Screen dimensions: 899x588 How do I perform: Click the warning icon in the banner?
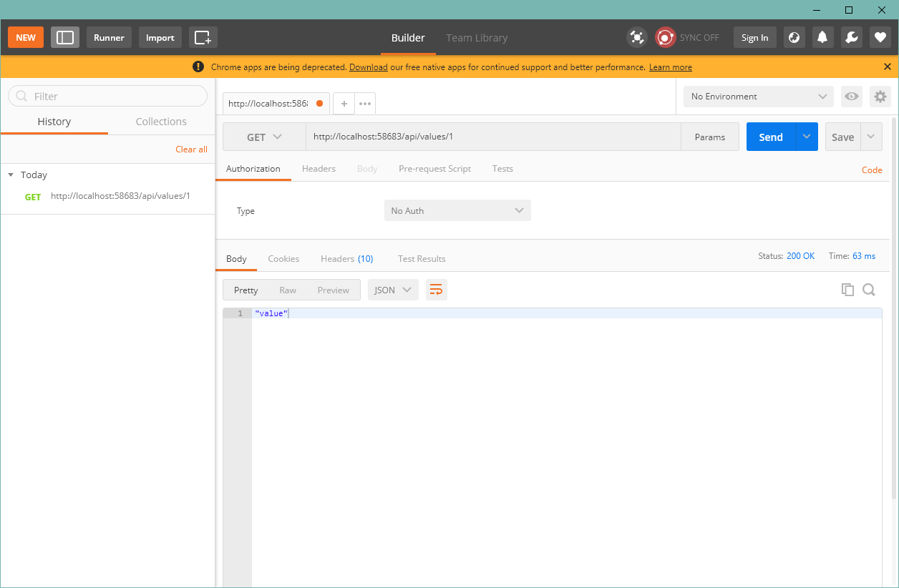coord(198,67)
